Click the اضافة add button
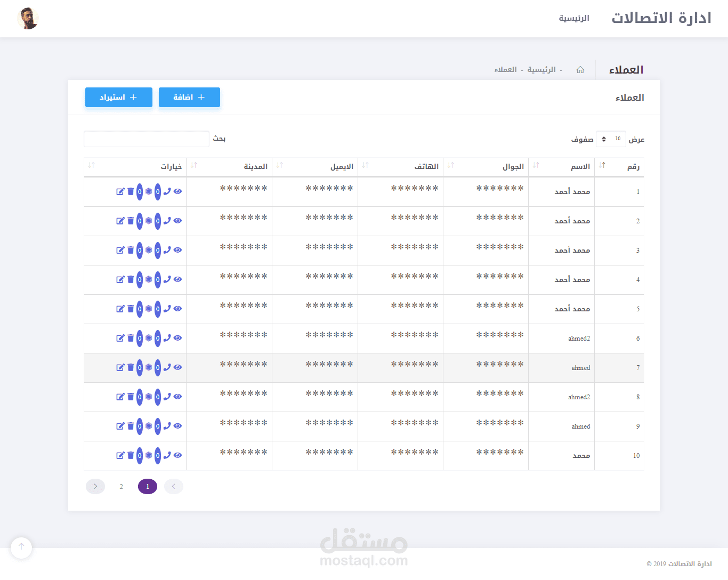Image resolution: width=728 pixels, height=580 pixels. point(189,97)
